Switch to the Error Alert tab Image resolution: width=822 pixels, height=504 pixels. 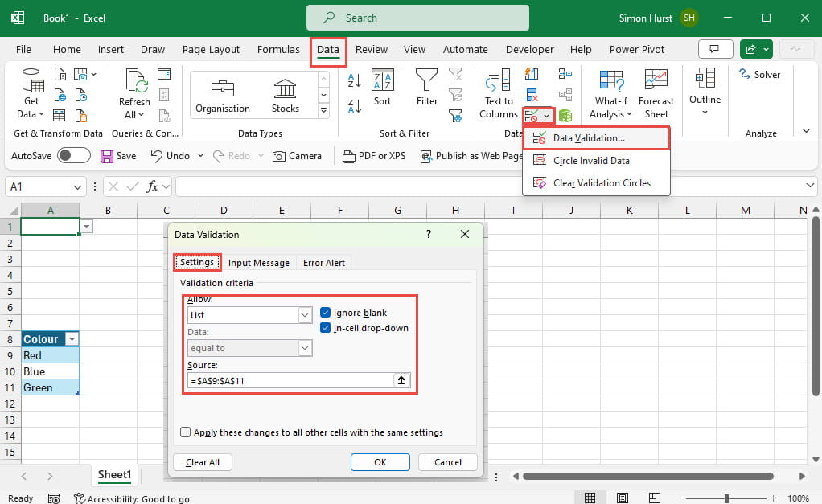point(323,263)
